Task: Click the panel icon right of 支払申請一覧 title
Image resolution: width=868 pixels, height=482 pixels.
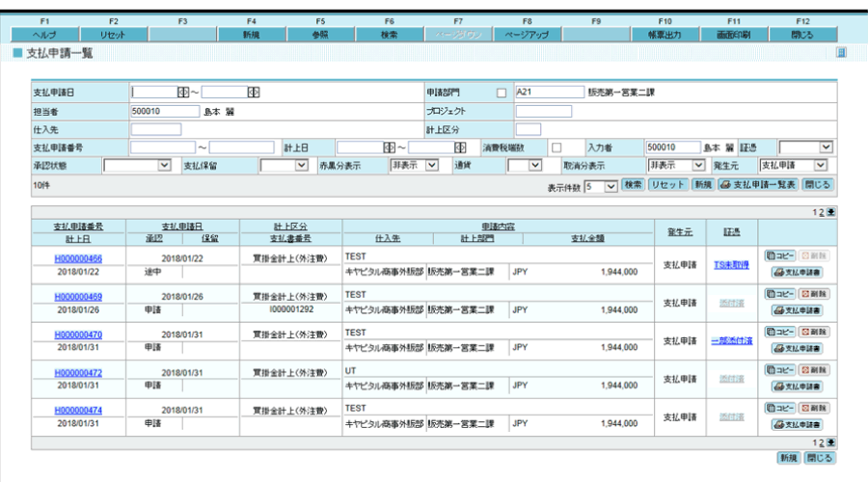Action: click(841, 53)
